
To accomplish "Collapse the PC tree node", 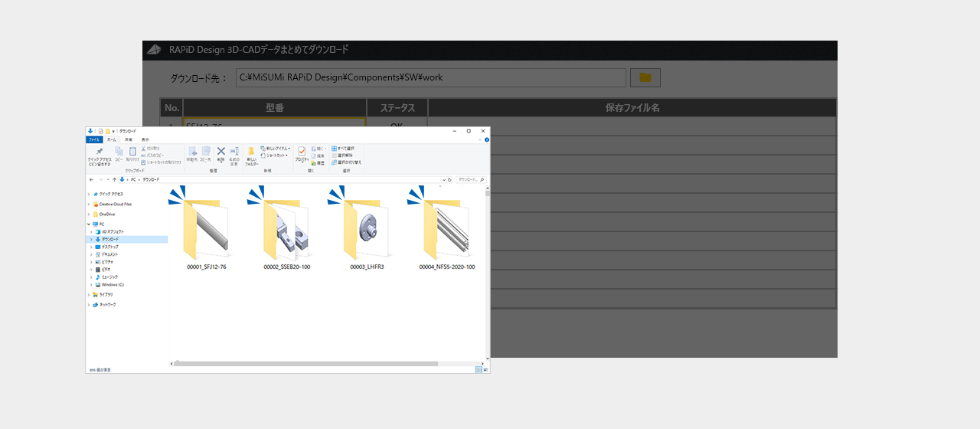I will (x=89, y=224).
